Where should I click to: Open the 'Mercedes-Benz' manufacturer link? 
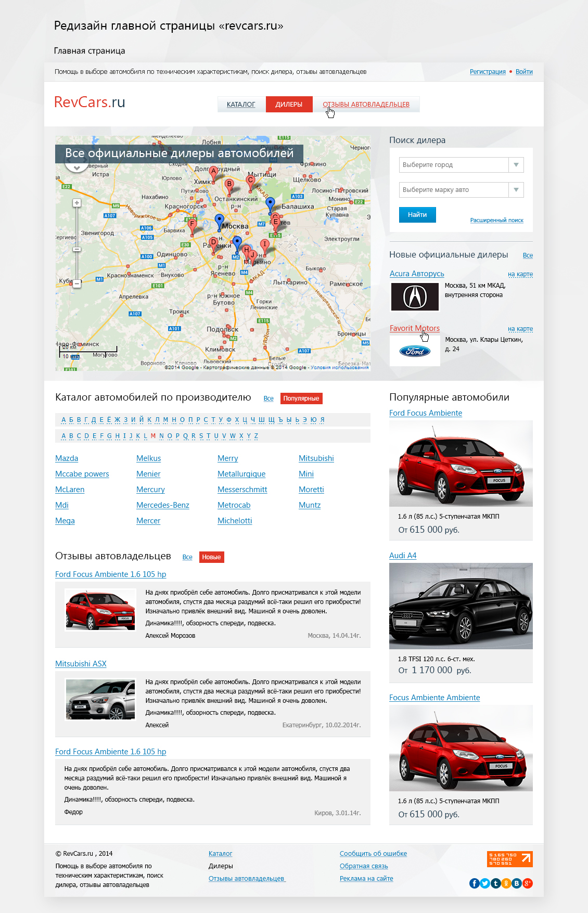pyautogui.click(x=163, y=505)
